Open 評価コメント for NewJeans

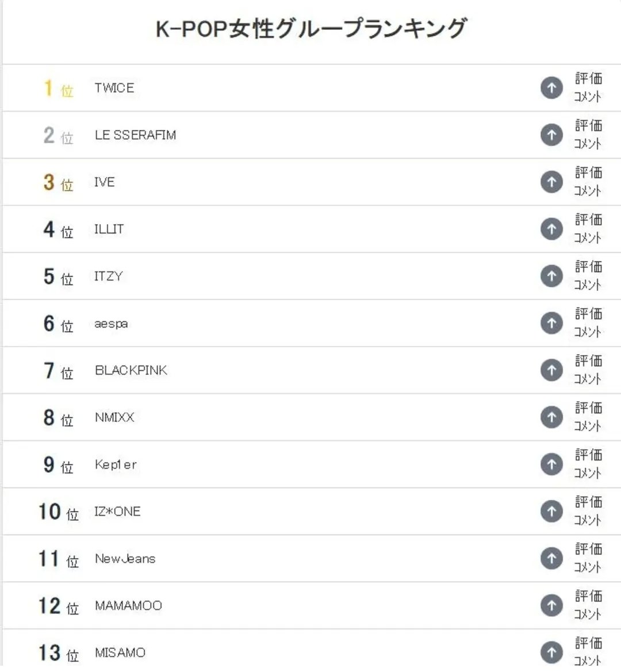click(x=588, y=558)
